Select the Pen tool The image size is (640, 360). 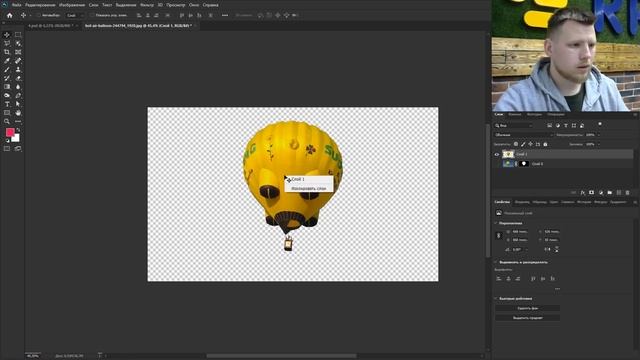point(18,96)
